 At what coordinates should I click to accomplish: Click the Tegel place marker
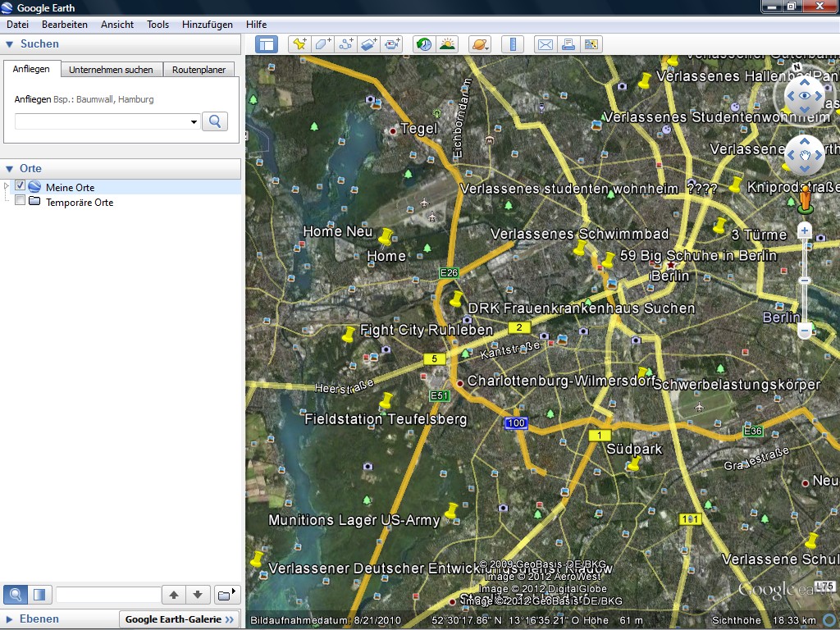pos(393,130)
